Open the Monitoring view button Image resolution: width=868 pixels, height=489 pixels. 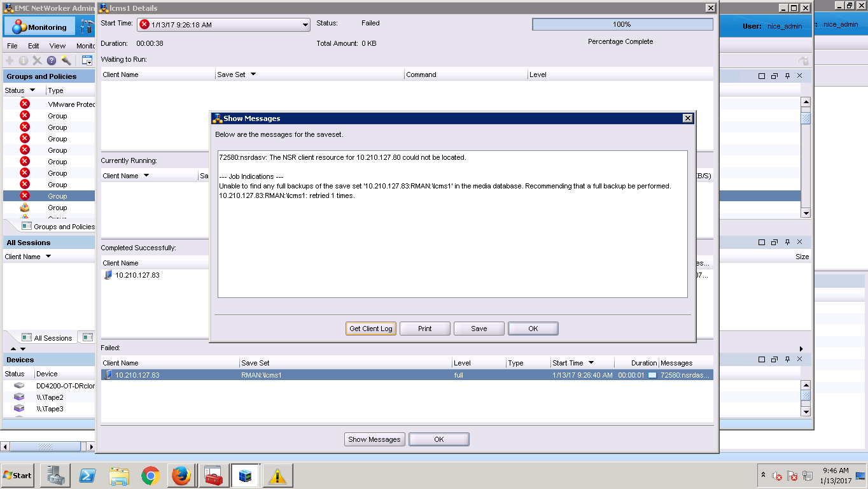[39, 27]
